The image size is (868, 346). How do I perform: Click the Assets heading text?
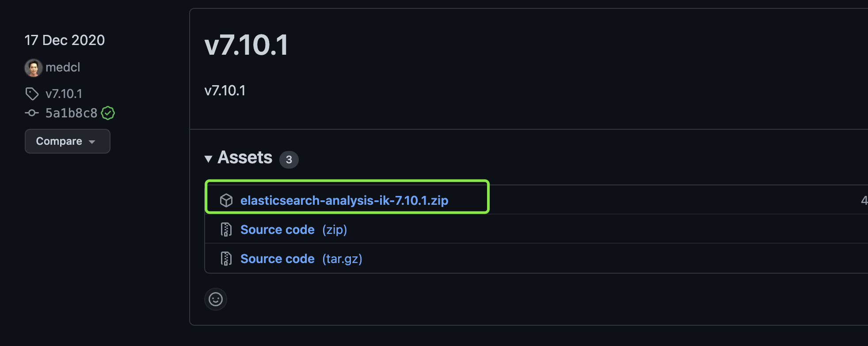[x=245, y=157]
